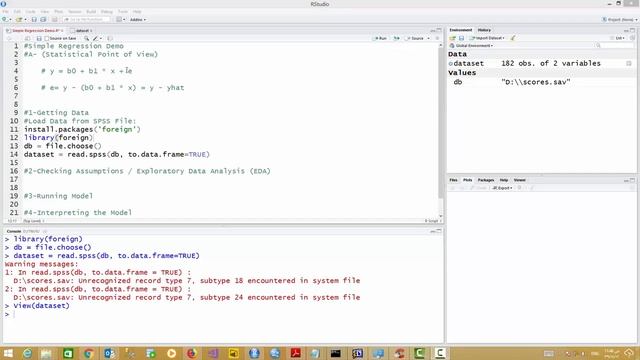Open the File menu
This screenshot has height=360, width=640.
click(x=5, y=12)
